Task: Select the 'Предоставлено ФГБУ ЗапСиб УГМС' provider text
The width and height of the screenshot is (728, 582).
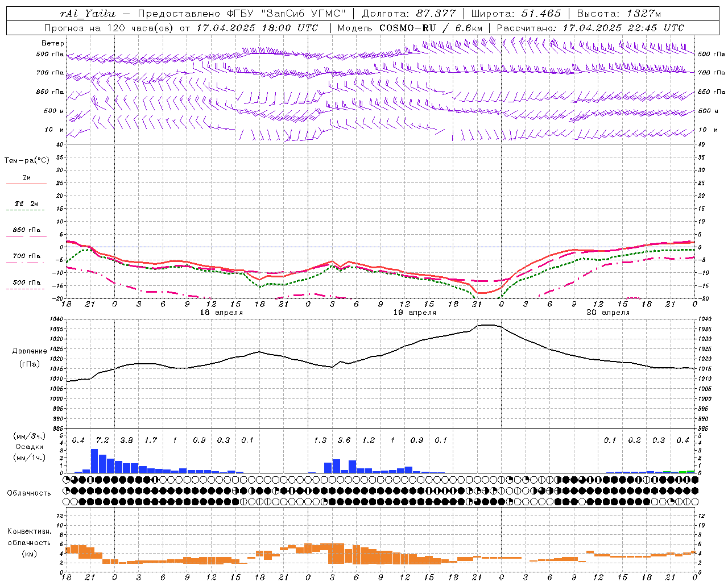Action: (242, 14)
